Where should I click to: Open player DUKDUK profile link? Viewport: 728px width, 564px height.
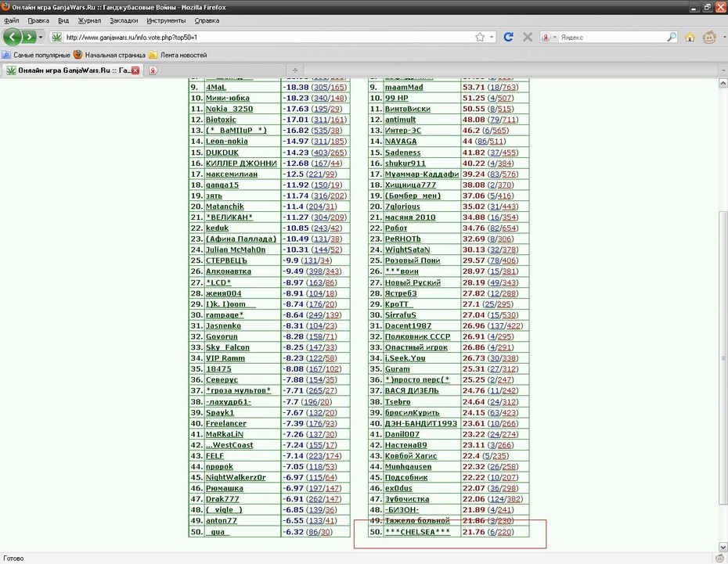(x=222, y=153)
